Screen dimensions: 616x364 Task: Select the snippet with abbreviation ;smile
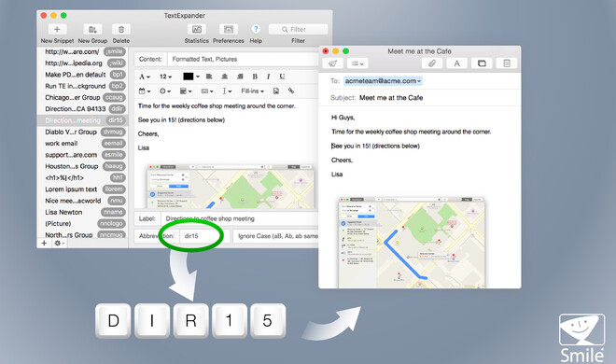click(82, 52)
